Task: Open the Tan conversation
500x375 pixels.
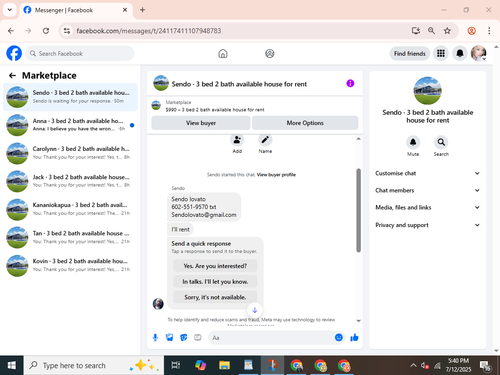Action: [x=70, y=237]
